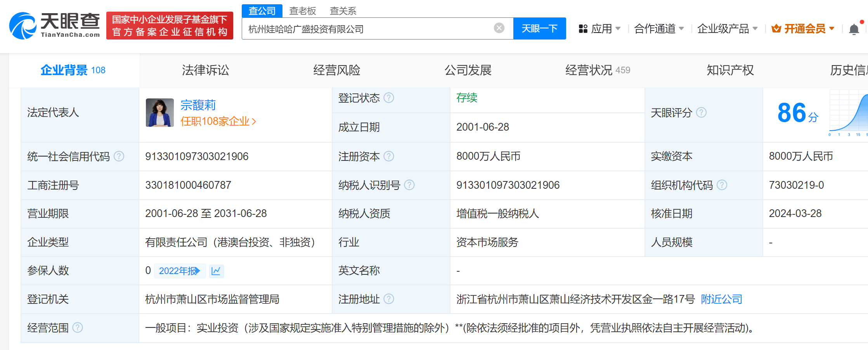
Task: Expand the 应用 dropdown menu
Action: click(x=599, y=29)
